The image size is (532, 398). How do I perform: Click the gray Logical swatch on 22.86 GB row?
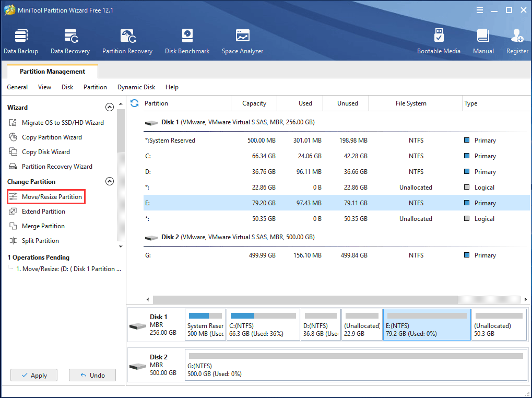[x=467, y=187]
